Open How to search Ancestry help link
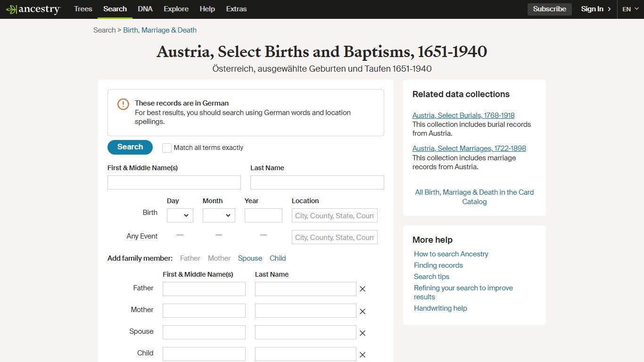644x362 pixels. [x=451, y=254]
